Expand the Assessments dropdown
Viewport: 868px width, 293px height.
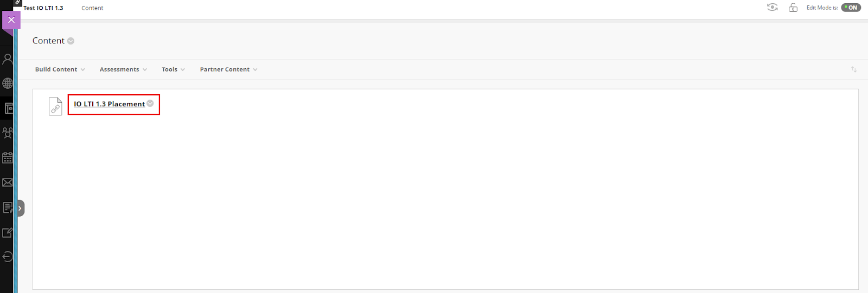tap(123, 69)
